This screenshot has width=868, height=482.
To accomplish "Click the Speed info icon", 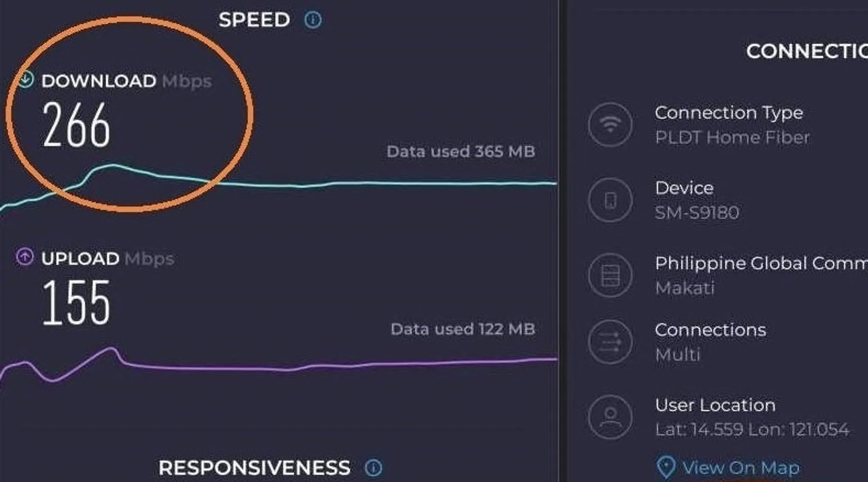I will tap(313, 20).
